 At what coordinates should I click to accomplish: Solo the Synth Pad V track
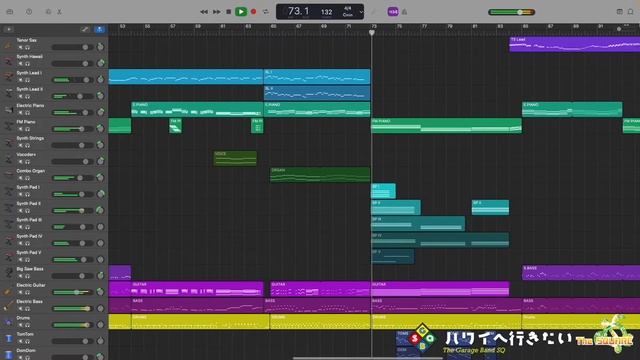[x=27, y=260]
